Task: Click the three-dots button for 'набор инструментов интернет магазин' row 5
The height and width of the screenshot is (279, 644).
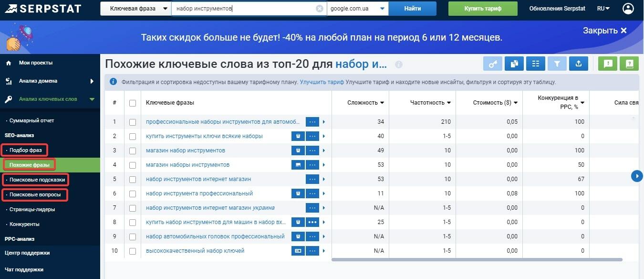Action: pos(312,179)
